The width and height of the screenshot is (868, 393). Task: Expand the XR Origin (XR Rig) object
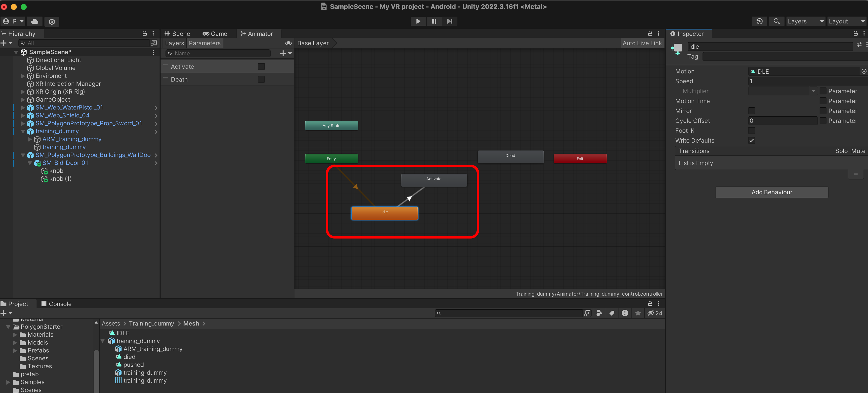(23, 92)
